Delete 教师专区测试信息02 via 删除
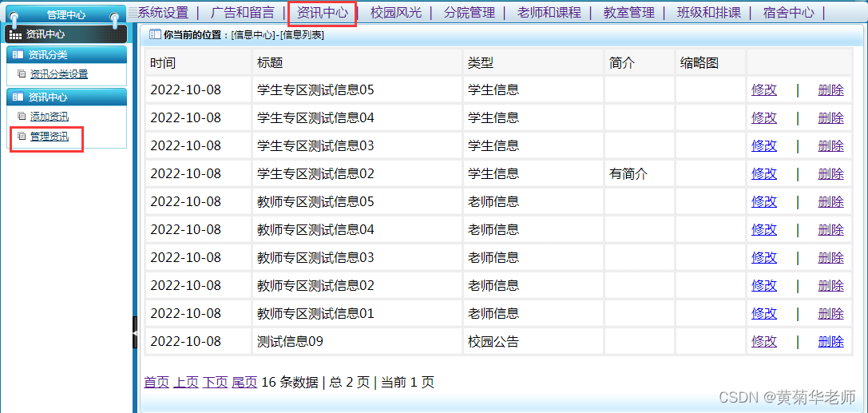Image resolution: width=868 pixels, height=413 pixels. [x=831, y=286]
